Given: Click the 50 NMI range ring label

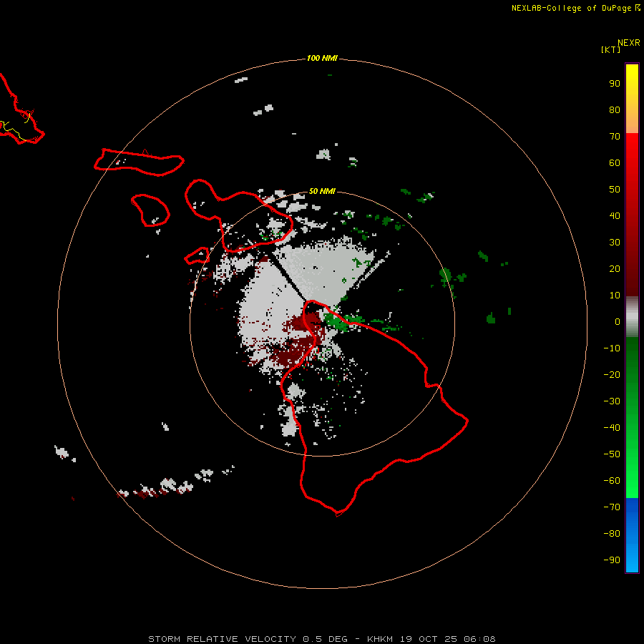Looking at the screenshot, I should [321, 191].
